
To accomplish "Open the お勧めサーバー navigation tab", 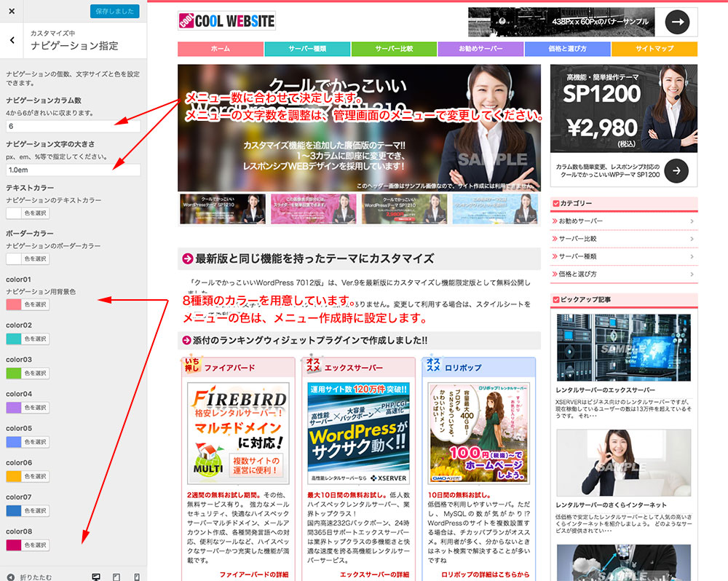I will tap(481, 49).
